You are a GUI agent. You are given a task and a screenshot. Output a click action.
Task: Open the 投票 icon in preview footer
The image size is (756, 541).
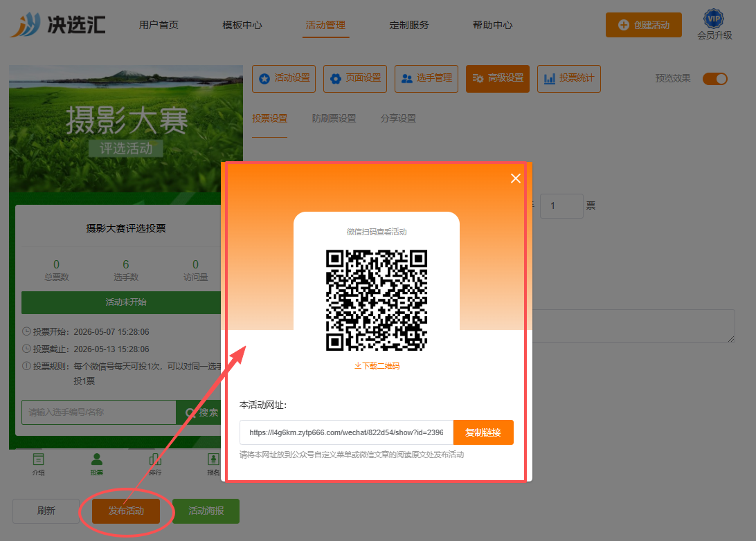pos(97,464)
